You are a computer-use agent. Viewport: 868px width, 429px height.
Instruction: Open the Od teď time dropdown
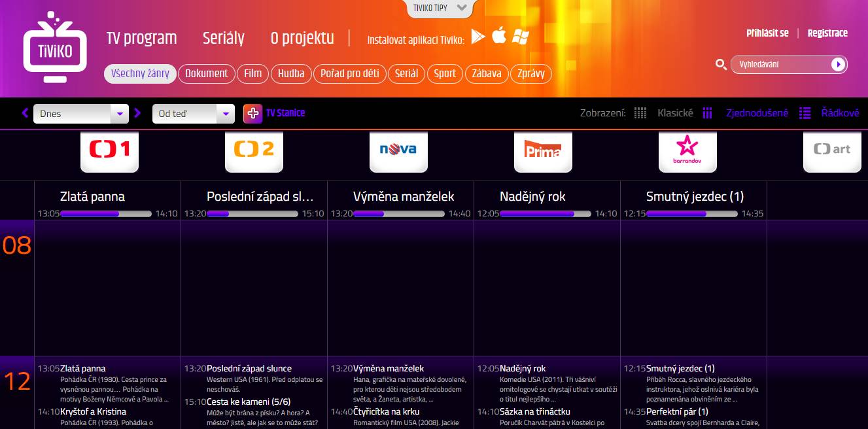(193, 114)
